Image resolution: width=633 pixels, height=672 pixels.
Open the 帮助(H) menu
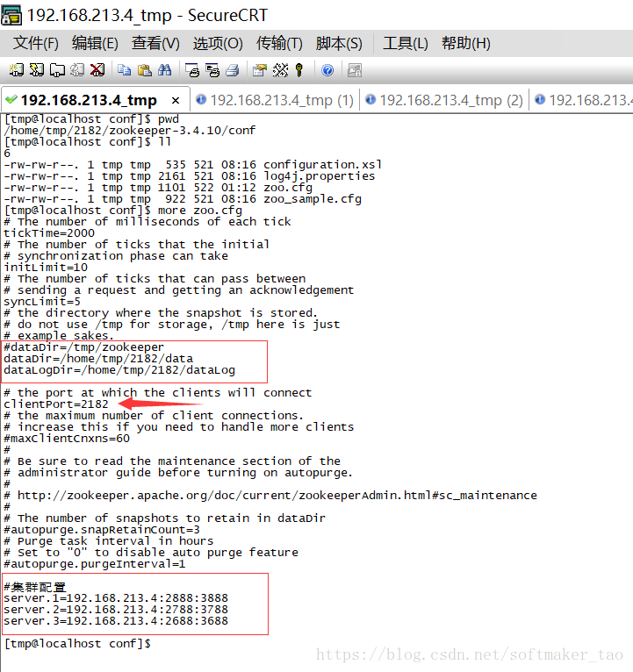pos(466,43)
